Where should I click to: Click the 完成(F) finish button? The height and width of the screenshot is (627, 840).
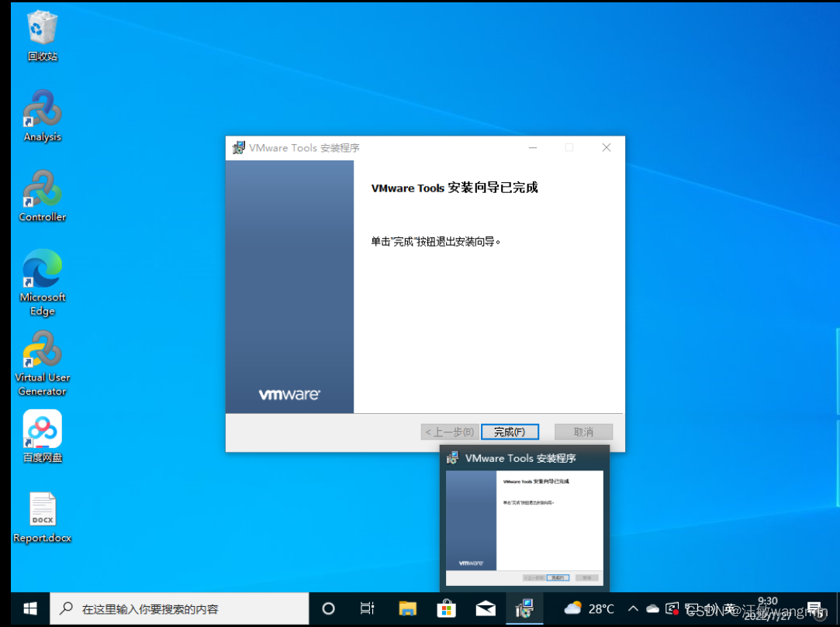tap(510, 432)
